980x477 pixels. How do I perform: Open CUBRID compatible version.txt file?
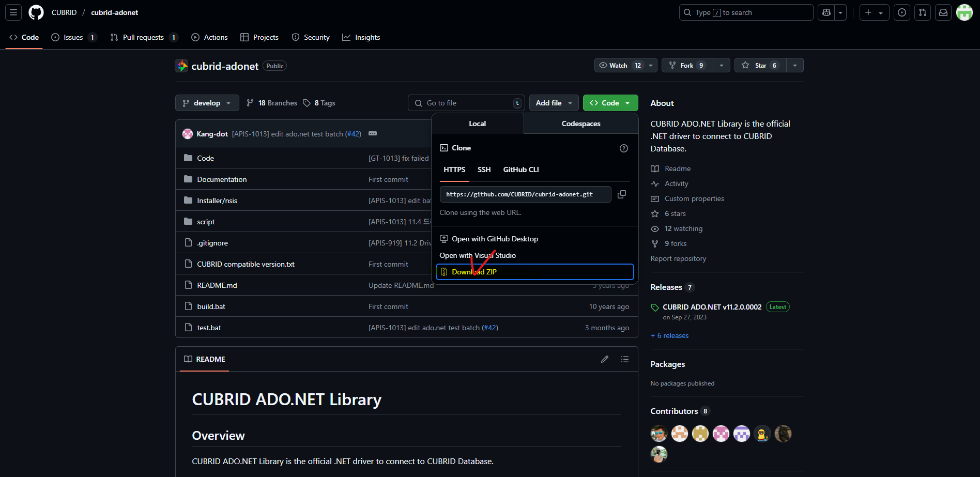(x=246, y=264)
